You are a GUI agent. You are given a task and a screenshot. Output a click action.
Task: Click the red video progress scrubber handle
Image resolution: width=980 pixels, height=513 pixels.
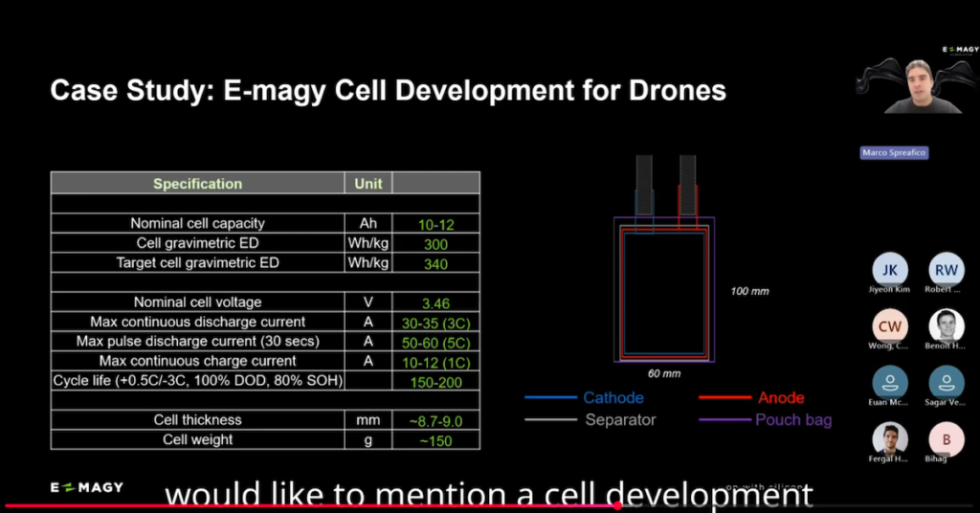(617, 505)
